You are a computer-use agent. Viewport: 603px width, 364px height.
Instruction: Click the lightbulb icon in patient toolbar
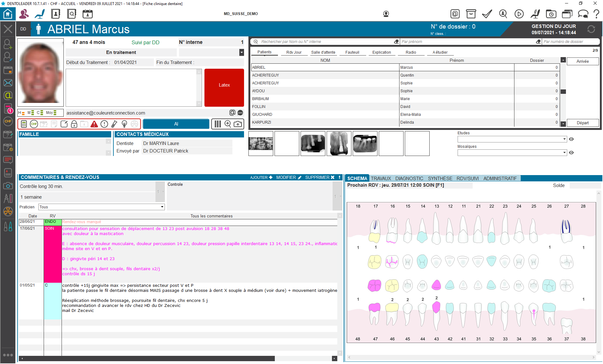pos(124,124)
